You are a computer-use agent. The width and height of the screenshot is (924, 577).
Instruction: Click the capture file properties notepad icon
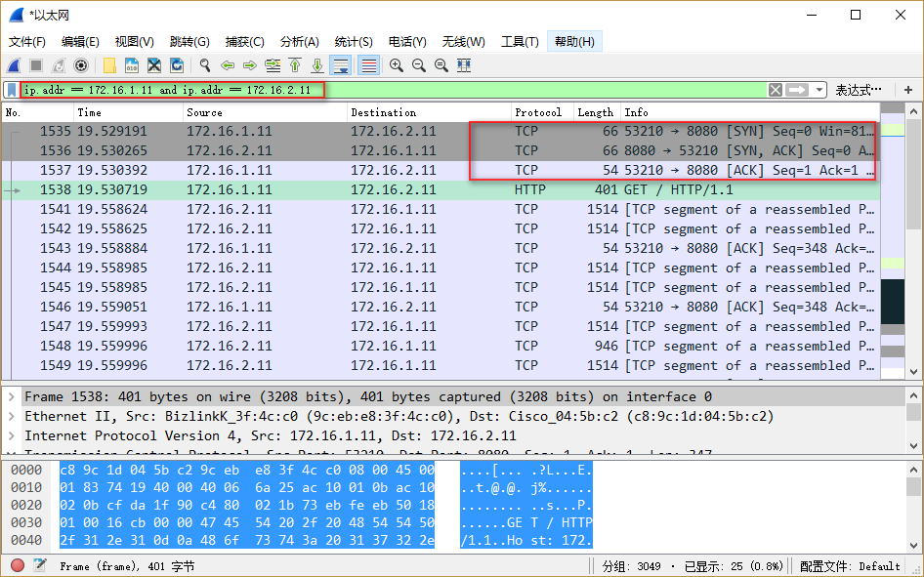coord(39,566)
